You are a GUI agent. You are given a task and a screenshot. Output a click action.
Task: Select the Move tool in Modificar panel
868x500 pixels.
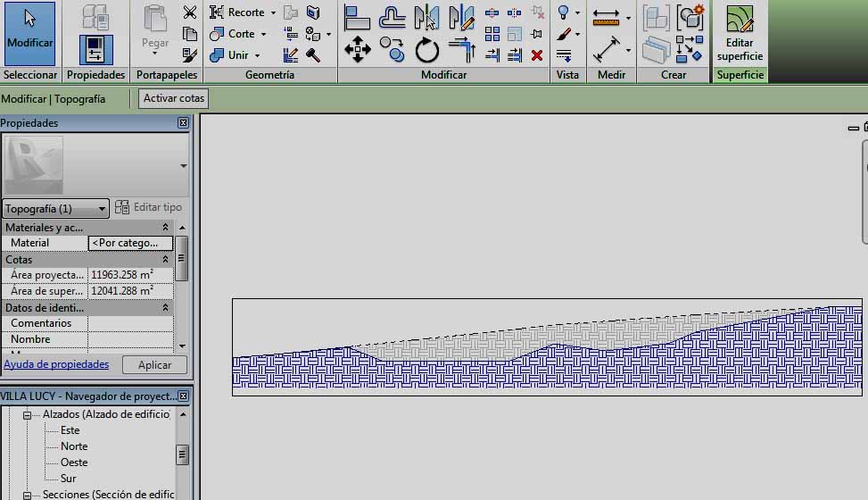pos(358,49)
